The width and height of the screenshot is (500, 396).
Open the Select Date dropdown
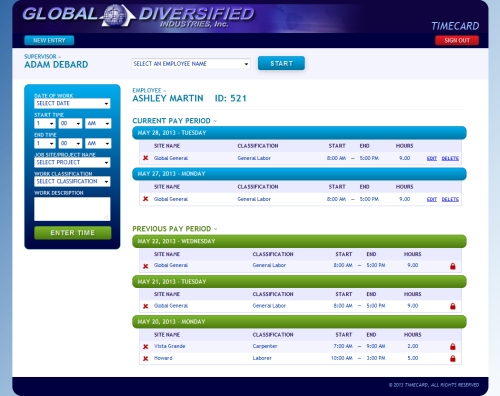coord(72,103)
